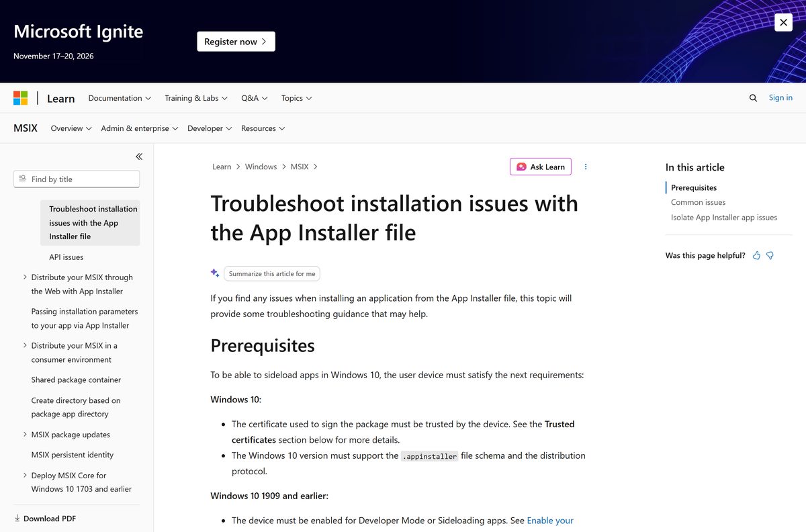This screenshot has height=532, width=806.
Task: Expand Deploy MSIX Core for Windows 10 1703
Action: (x=25, y=475)
